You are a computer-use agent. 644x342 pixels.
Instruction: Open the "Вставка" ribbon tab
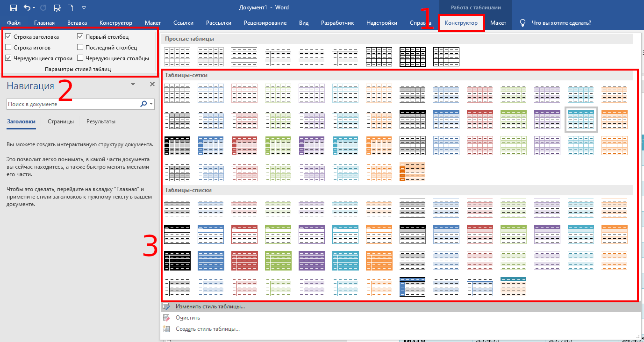pyautogui.click(x=77, y=23)
